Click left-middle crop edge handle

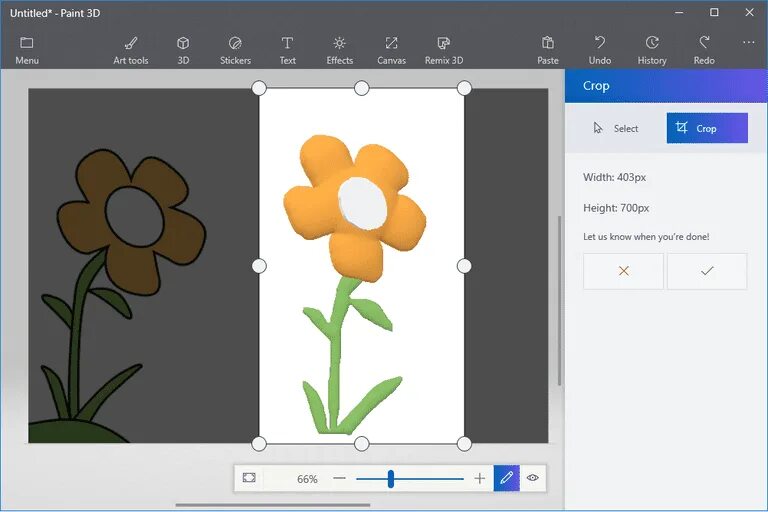pos(259,266)
